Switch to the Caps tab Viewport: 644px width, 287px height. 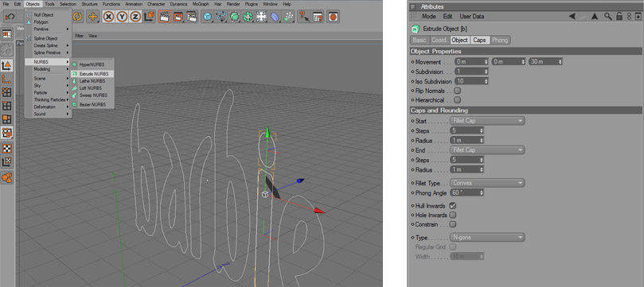coord(479,41)
